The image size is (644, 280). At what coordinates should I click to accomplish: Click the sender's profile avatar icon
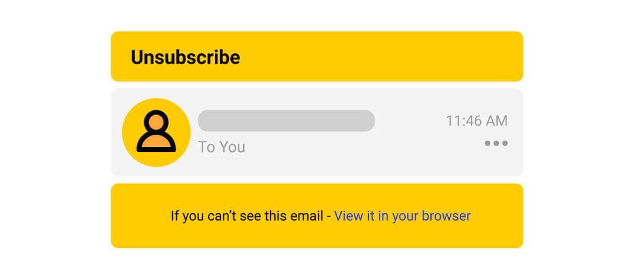tap(156, 132)
